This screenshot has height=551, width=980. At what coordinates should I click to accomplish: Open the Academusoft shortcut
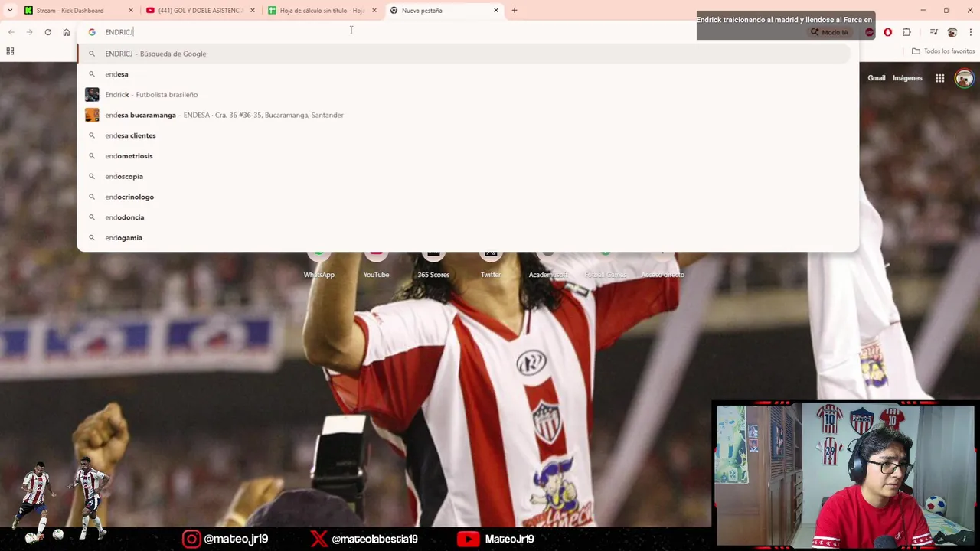(548, 264)
